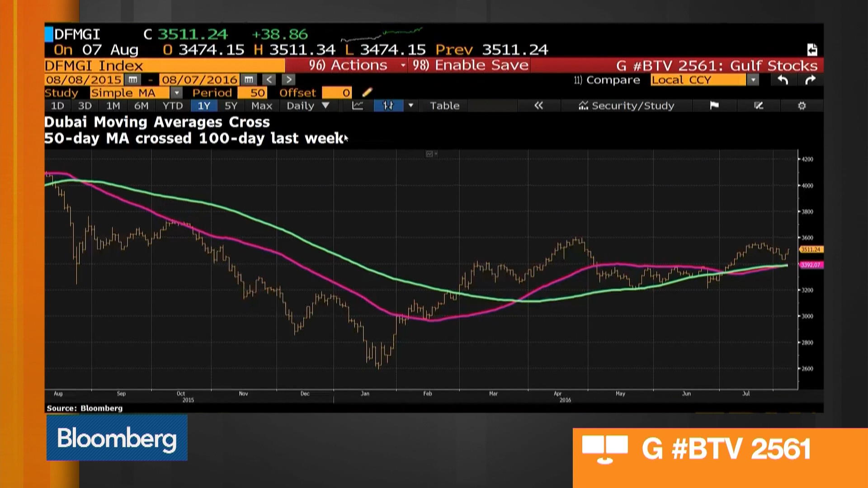Select the 1M range tab
Viewport: 868px width, 488px height.
coord(113,106)
